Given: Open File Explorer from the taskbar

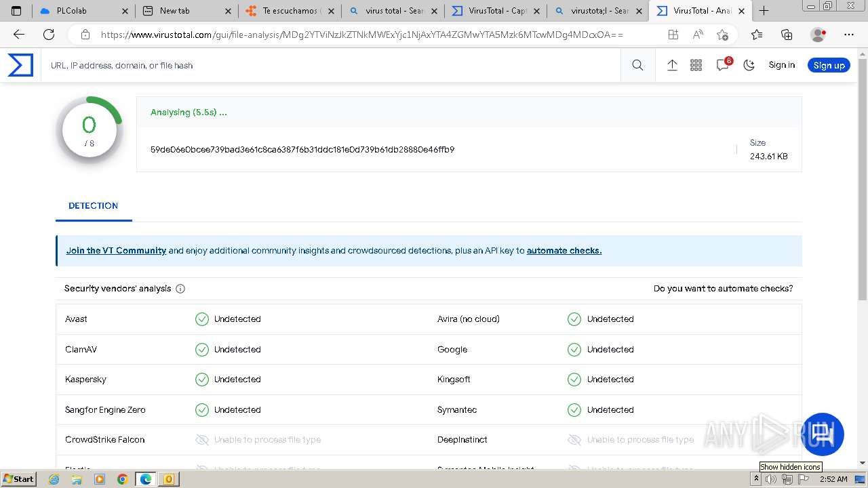Looking at the screenshot, I should coord(77,479).
